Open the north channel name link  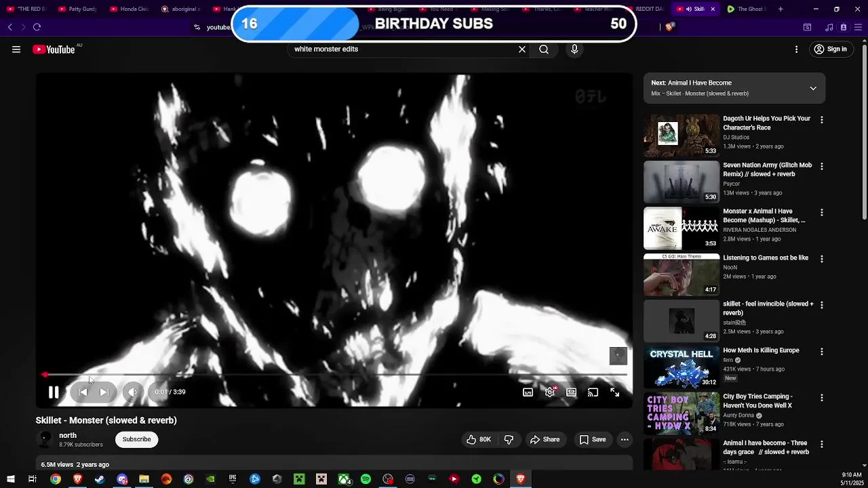[68, 435]
